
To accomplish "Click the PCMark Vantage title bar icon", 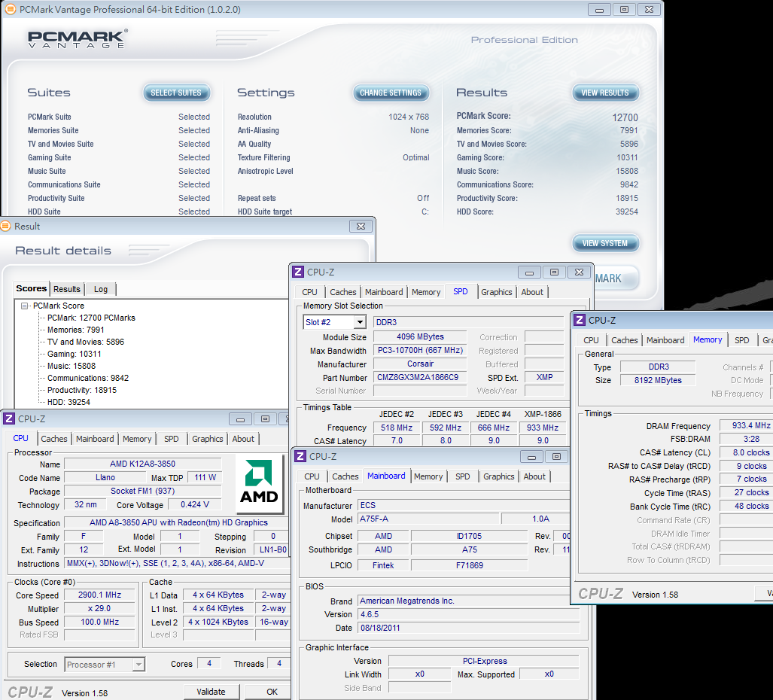I will tap(10, 9).
